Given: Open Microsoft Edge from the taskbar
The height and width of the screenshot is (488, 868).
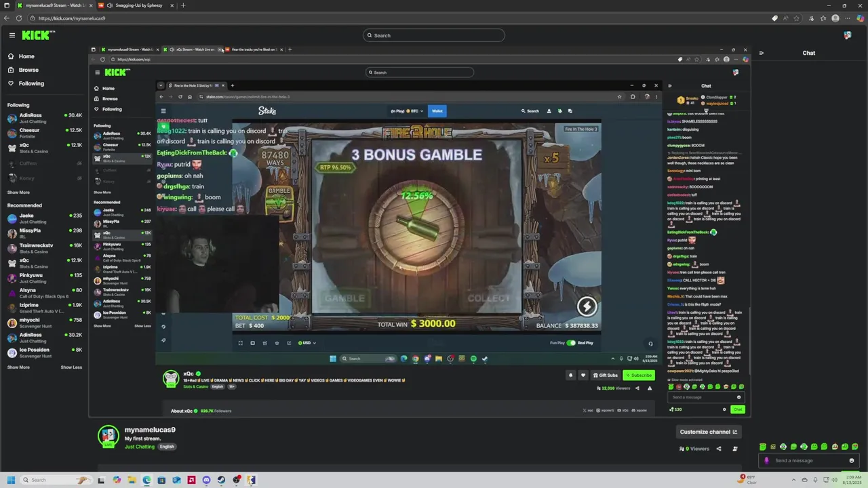Looking at the screenshot, I should [146, 480].
